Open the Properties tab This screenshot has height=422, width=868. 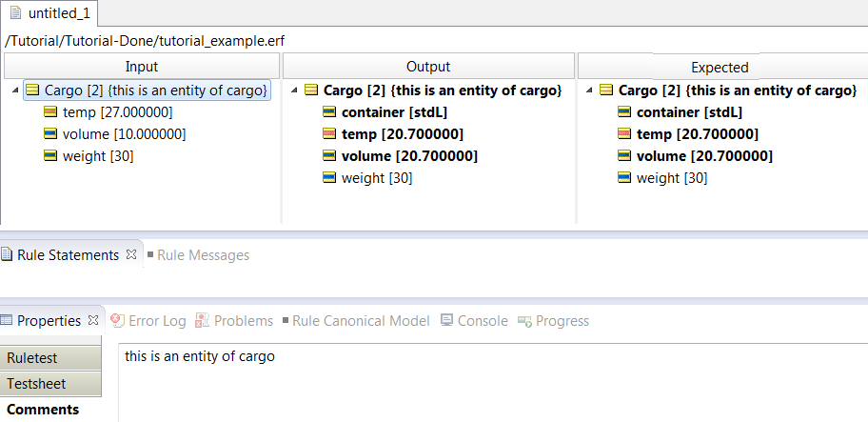tap(49, 321)
